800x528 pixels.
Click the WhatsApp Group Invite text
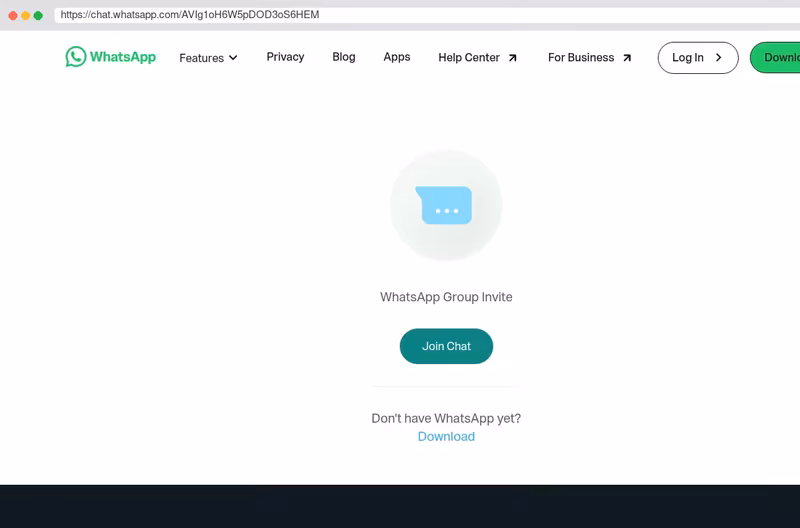(446, 297)
